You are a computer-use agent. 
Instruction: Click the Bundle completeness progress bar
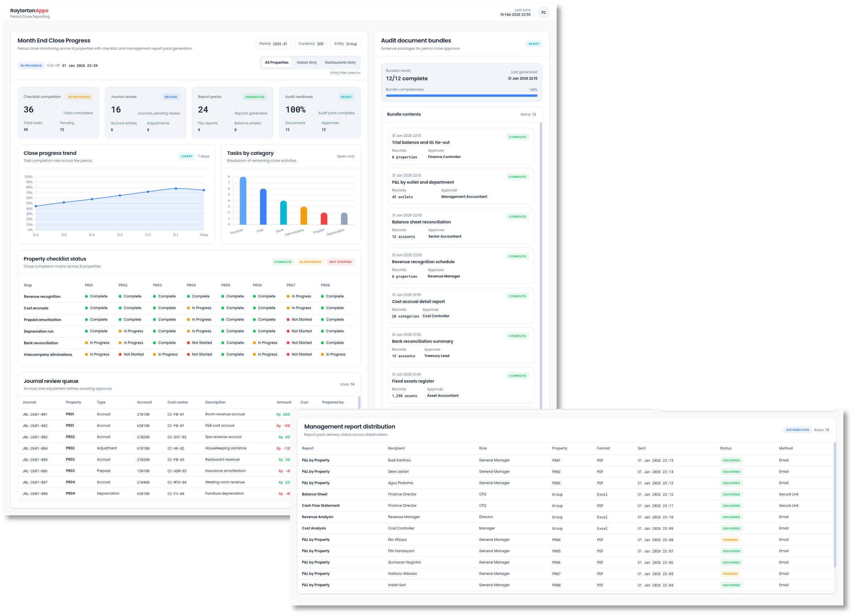[x=461, y=96]
